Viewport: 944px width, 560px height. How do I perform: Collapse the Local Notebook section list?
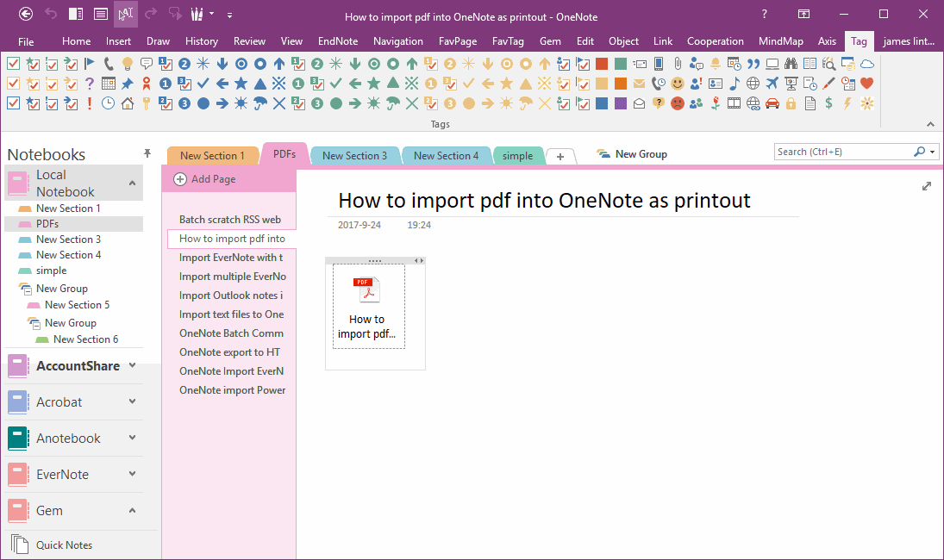(133, 183)
